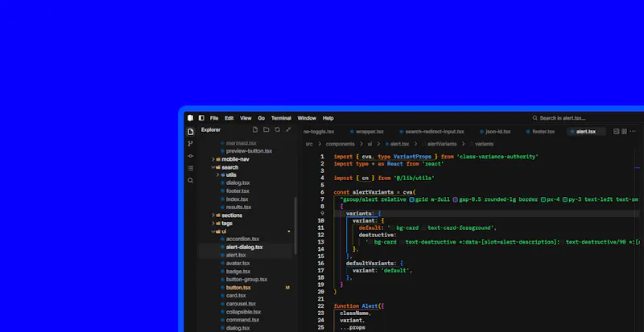
Task: Click the ui breadcrumb segment
Action: 369,144
